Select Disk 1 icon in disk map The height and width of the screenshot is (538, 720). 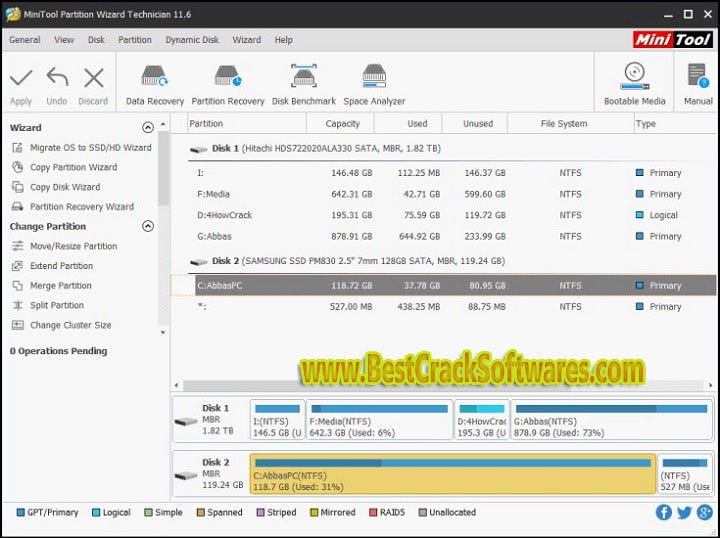(186, 421)
